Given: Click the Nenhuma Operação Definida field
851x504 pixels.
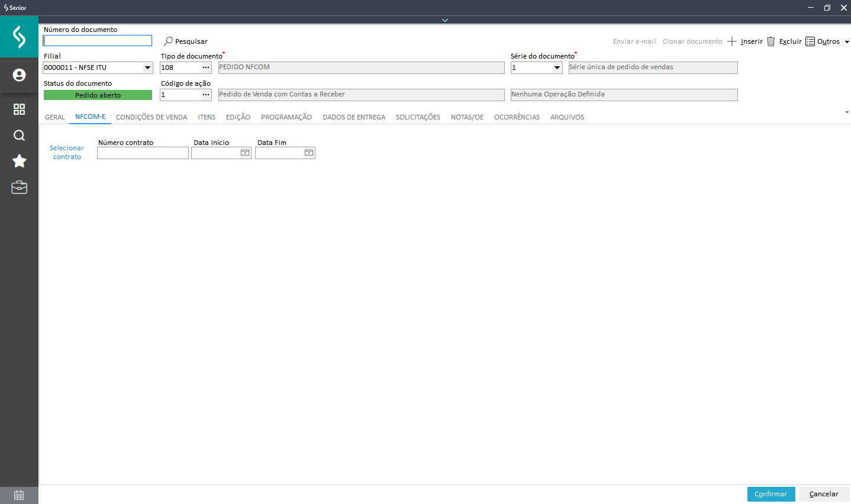Looking at the screenshot, I should point(624,95).
